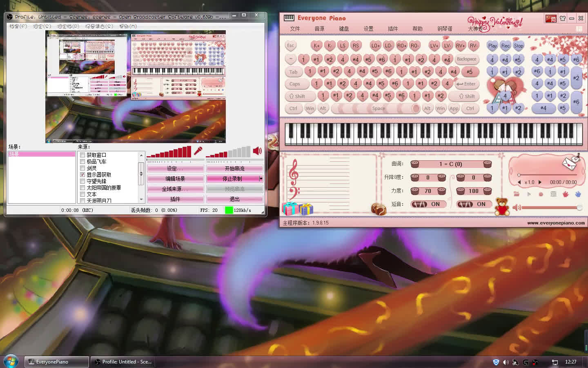Click the 退出 button in OBS
The image size is (588, 368).
234,199
